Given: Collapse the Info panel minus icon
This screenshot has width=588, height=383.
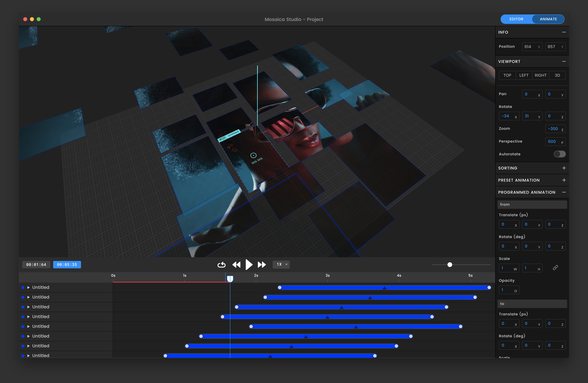Looking at the screenshot, I should coord(564,32).
